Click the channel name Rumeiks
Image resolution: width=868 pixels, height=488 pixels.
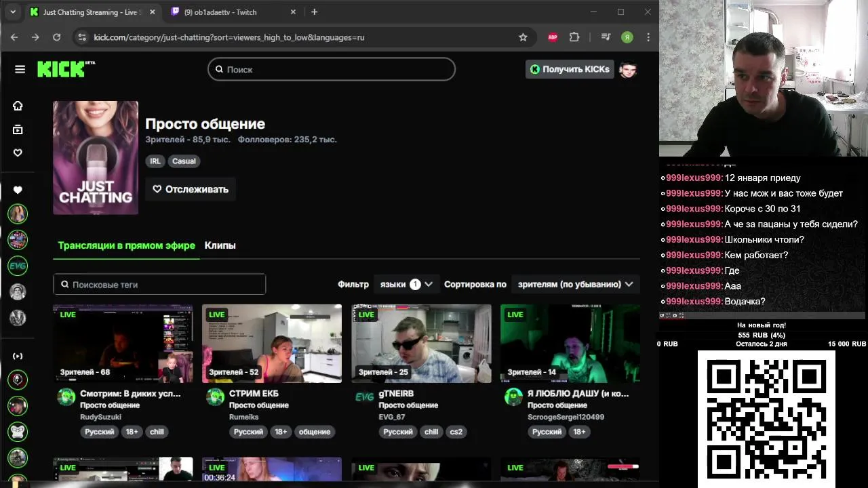pos(244,417)
